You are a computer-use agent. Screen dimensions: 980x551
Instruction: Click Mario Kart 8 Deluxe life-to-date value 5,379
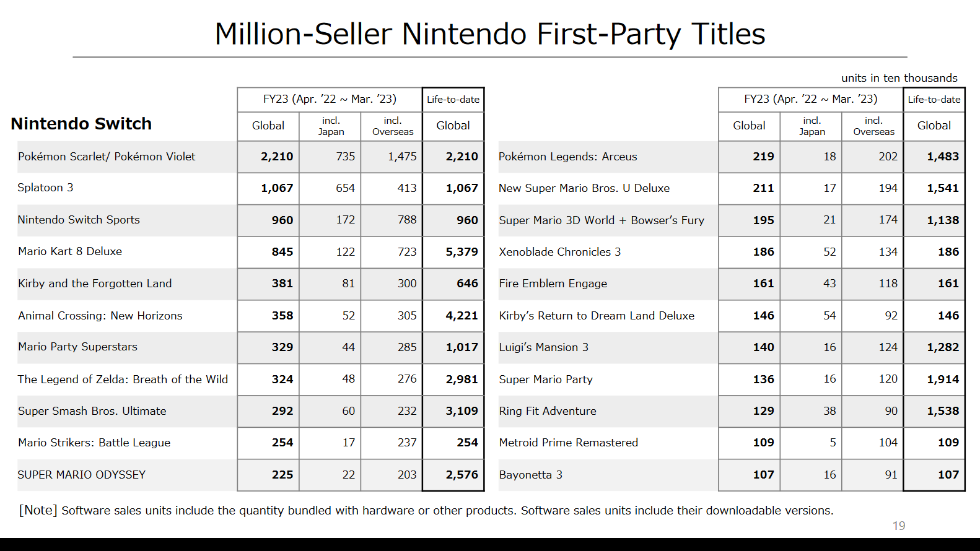tap(462, 252)
